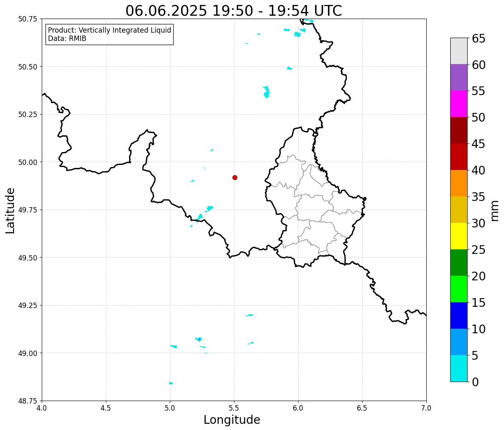Select the cyan 0-5 mm colorbar segment

point(459,368)
